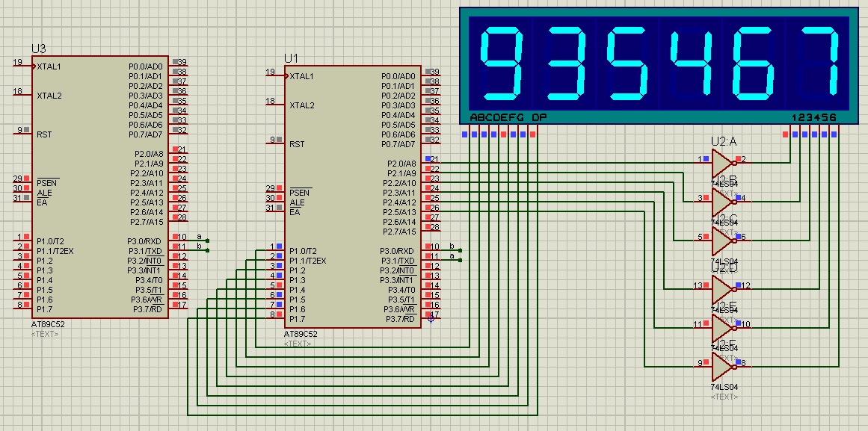Click the digit 5 on the display
868x431 pixels.
[x=627, y=63]
